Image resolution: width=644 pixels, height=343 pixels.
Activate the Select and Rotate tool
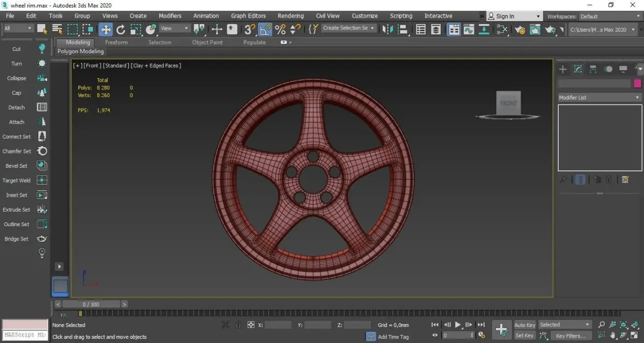pyautogui.click(x=121, y=29)
